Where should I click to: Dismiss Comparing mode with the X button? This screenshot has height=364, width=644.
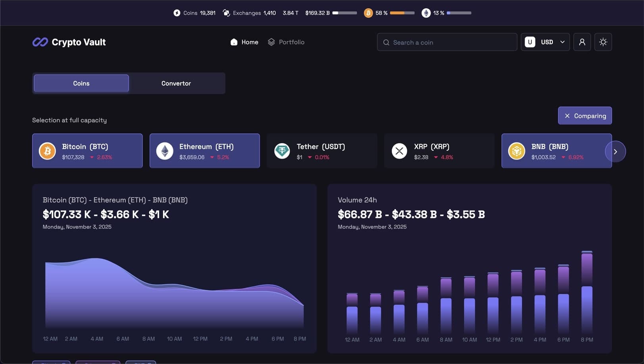[567, 116]
